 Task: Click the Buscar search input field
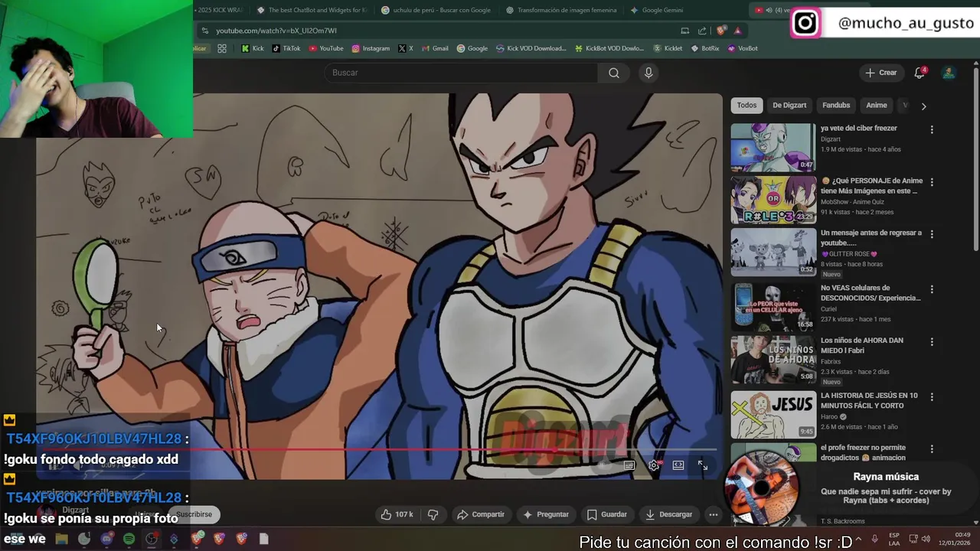(462, 73)
